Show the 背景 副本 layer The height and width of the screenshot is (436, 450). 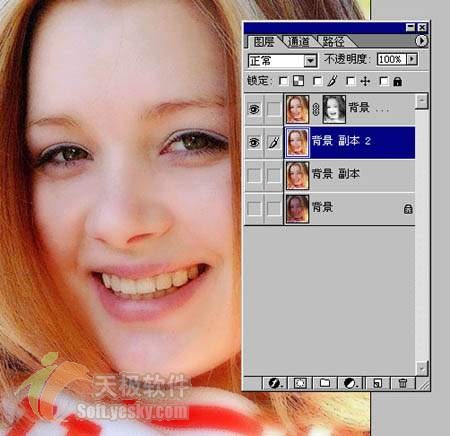[254, 175]
